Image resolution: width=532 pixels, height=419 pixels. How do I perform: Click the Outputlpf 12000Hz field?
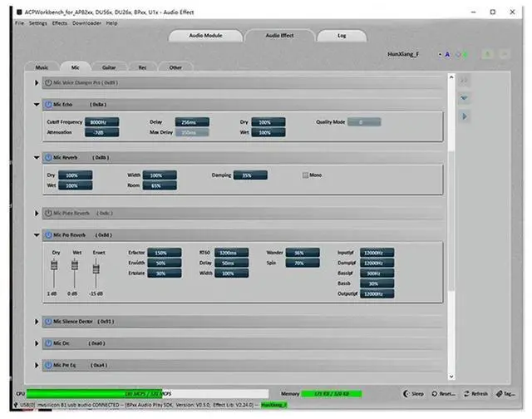[x=377, y=293]
